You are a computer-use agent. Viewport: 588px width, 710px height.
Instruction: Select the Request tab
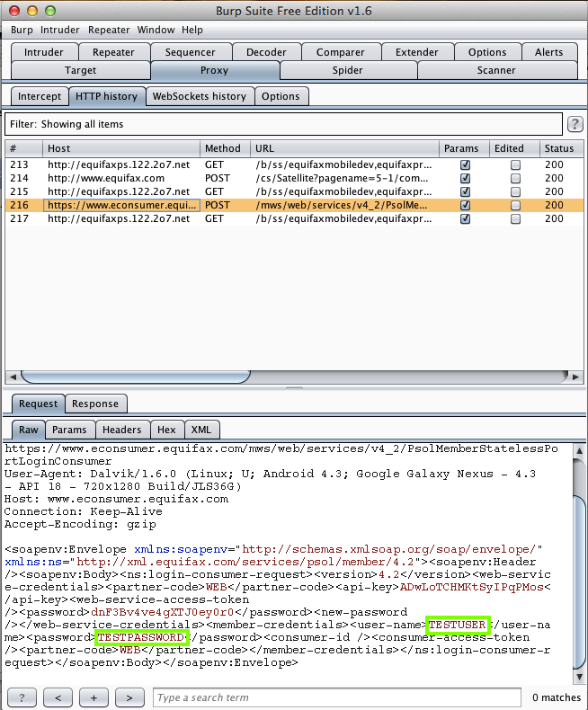click(x=38, y=404)
